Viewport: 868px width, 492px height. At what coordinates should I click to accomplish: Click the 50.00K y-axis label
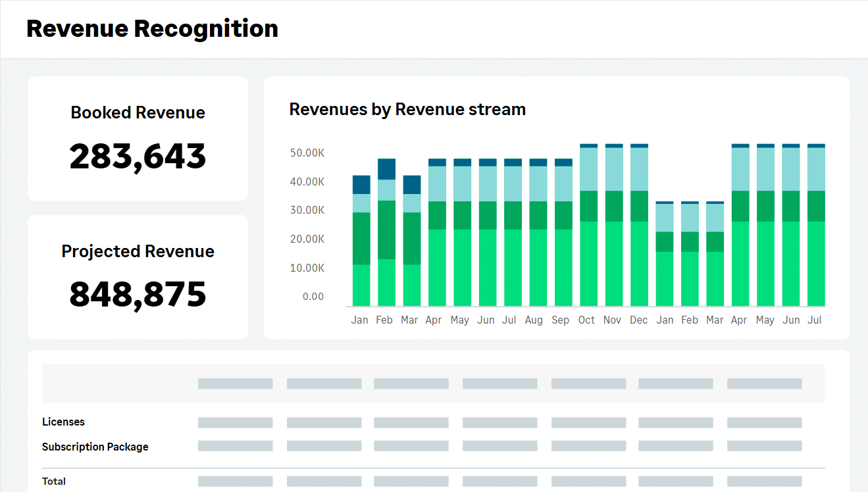307,153
